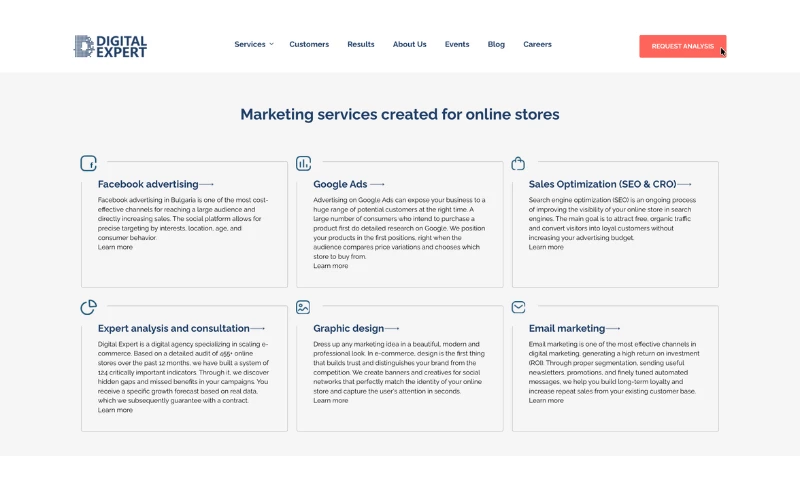Open Sales Optimization (SEO & CRO) heading
This screenshot has height=480, width=800.
[x=603, y=184]
